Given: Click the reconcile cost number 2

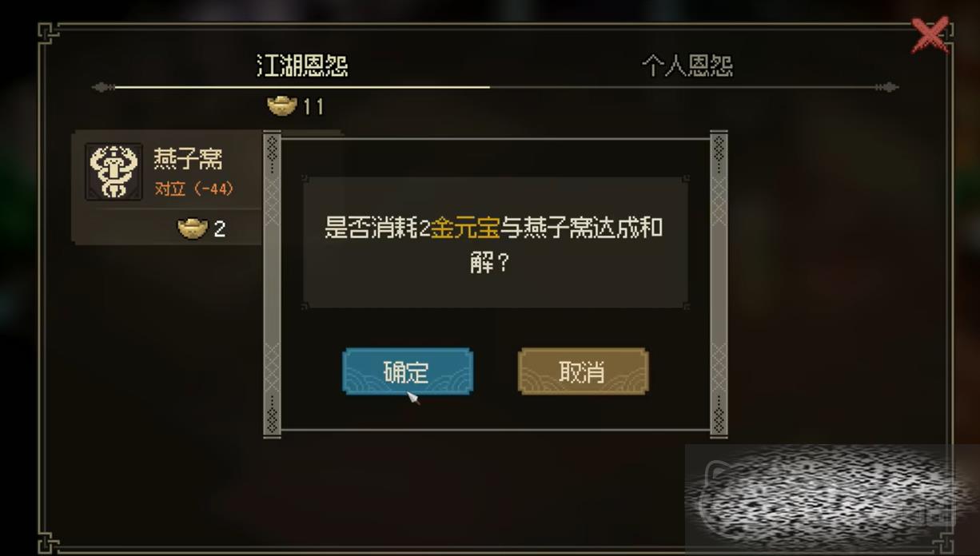Looking at the screenshot, I should 220,230.
